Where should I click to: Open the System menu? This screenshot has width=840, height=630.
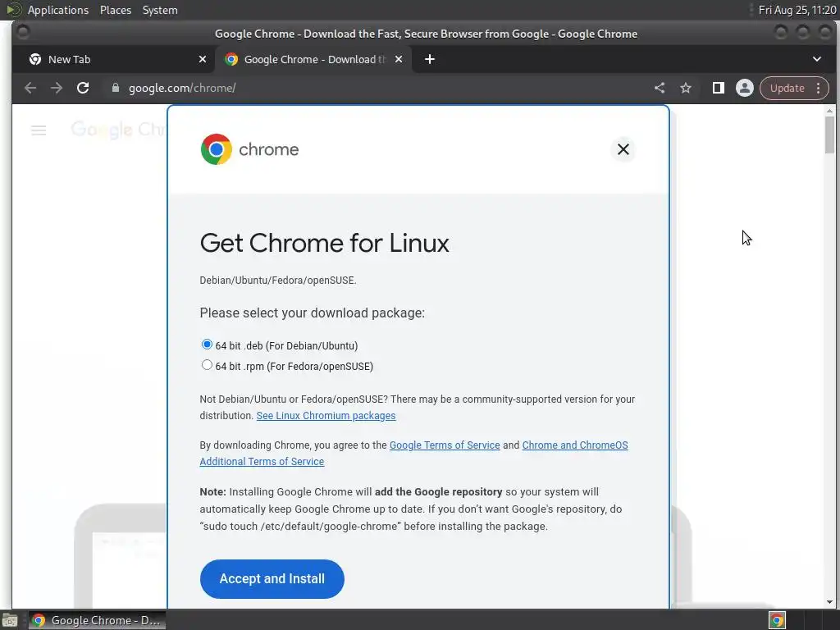pos(160,10)
